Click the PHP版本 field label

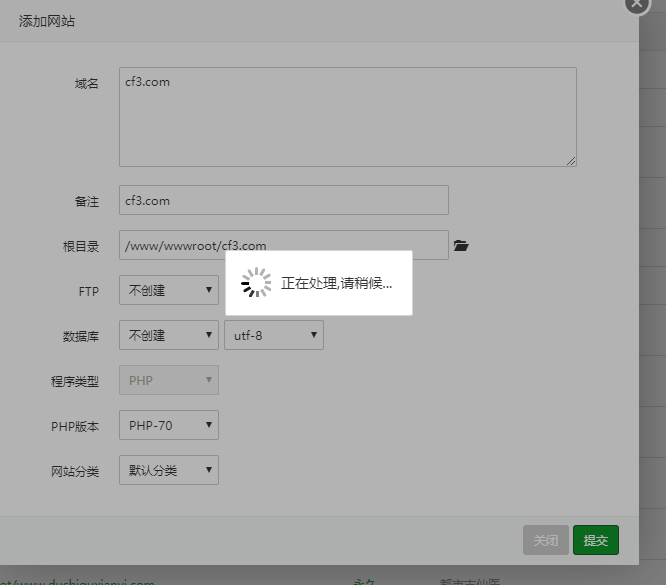pos(75,427)
